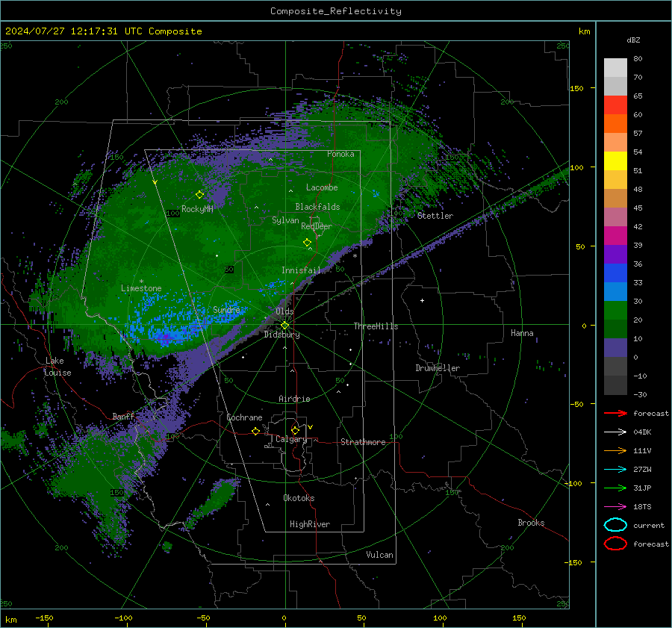Click the red 'forecast' ellipse in the legend

tap(615, 544)
